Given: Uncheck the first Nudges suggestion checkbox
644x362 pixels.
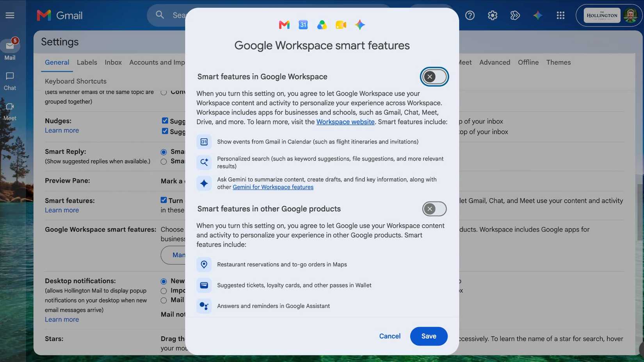Looking at the screenshot, I should (165, 121).
